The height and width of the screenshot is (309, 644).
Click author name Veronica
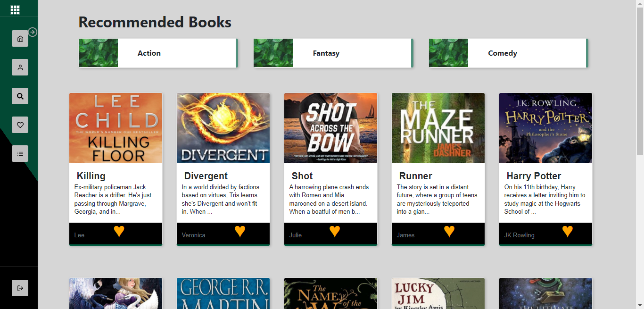tap(193, 235)
